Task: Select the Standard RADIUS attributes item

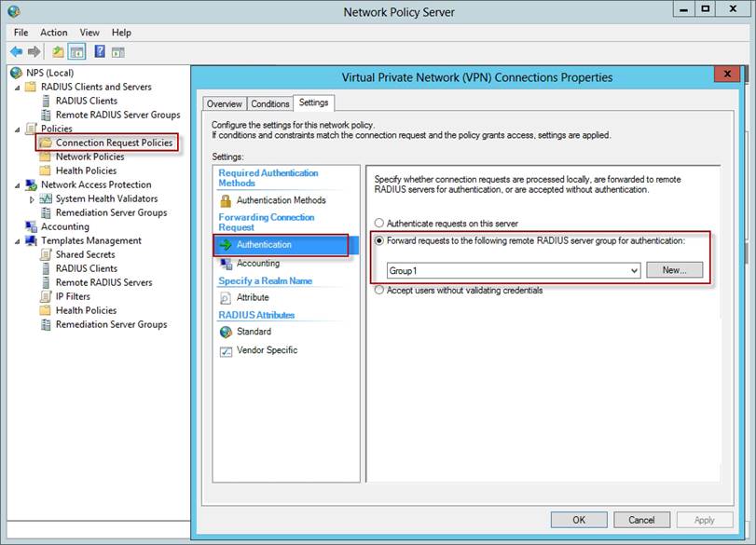Action: 254,332
